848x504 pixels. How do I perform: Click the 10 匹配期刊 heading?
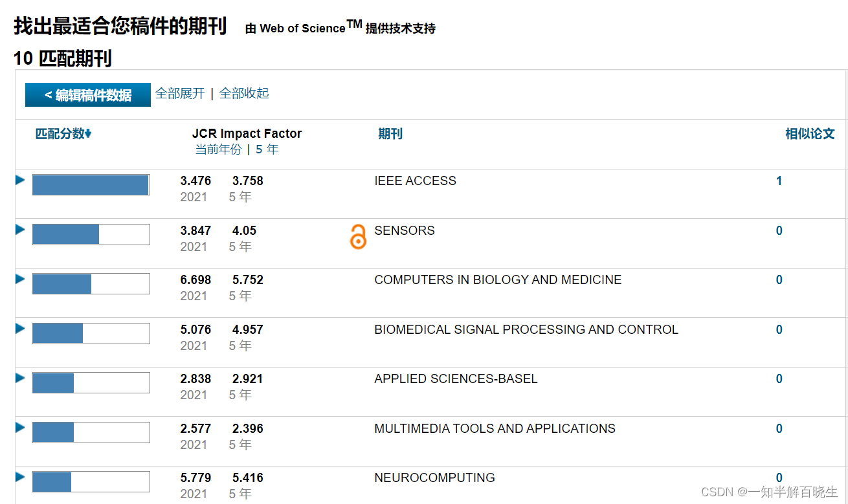click(62, 59)
